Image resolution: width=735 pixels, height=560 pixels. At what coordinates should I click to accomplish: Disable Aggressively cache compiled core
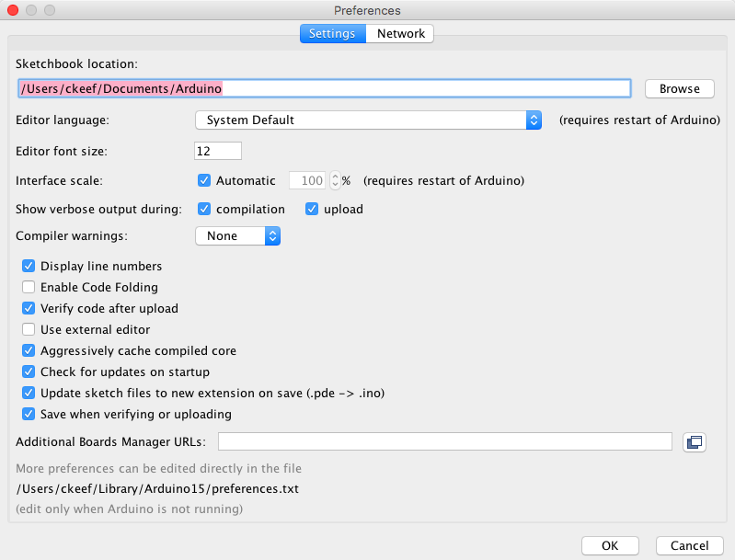tap(29, 350)
